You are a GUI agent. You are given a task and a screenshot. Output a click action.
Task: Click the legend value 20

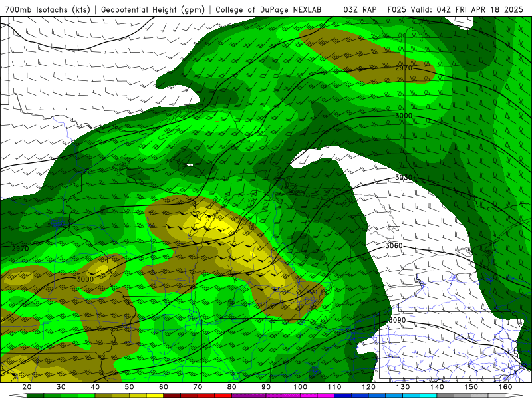point(27,387)
